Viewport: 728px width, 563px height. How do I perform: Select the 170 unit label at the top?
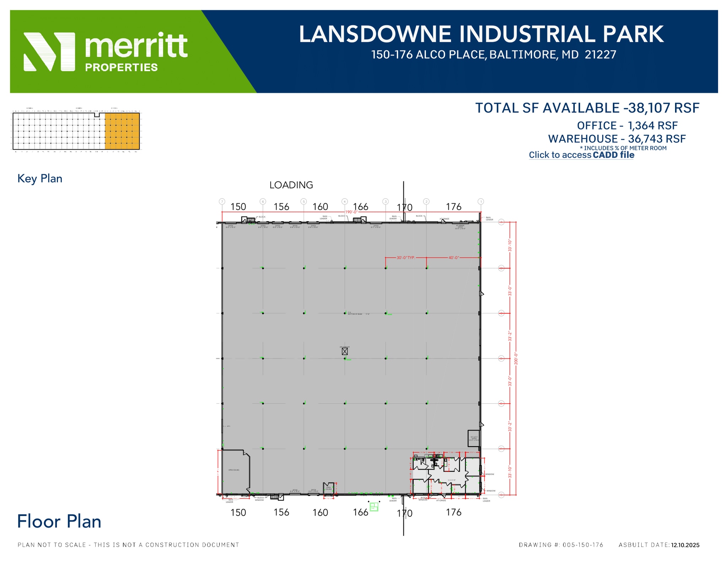(x=404, y=207)
